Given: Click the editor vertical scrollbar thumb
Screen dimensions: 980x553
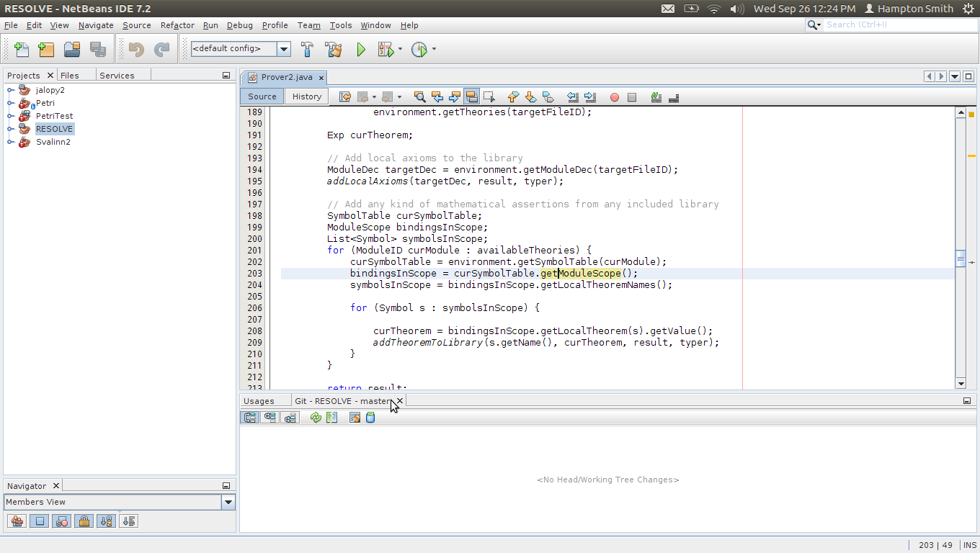Looking at the screenshot, I should [x=960, y=259].
